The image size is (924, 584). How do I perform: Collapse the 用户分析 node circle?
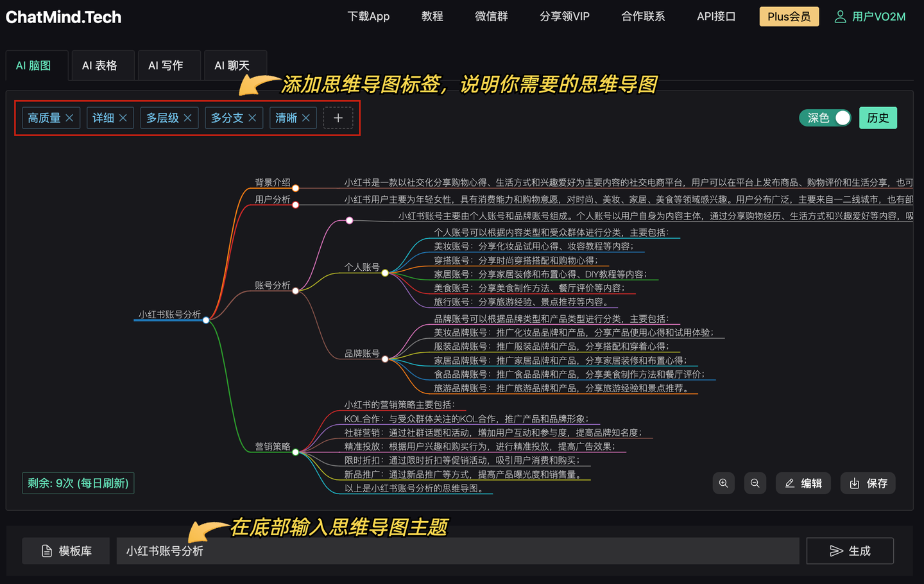(x=296, y=205)
